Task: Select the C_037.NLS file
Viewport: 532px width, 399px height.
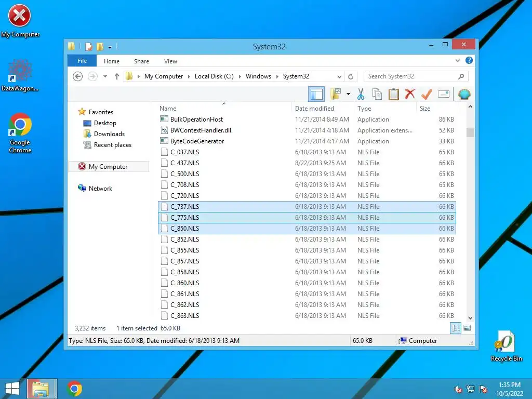Action: click(x=307, y=152)
